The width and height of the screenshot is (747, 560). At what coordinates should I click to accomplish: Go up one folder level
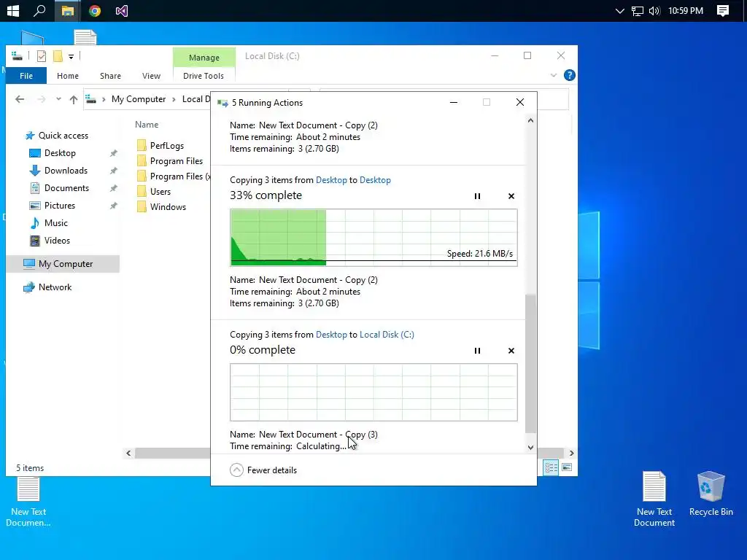[x=74, y=99]
